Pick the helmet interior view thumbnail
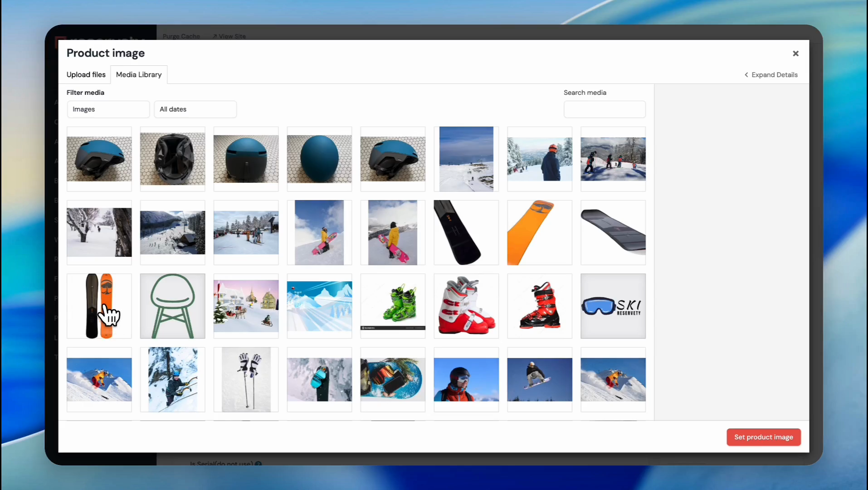Image resolution: width=868 pixels, height=490 pixels. (x=172, y=159)
